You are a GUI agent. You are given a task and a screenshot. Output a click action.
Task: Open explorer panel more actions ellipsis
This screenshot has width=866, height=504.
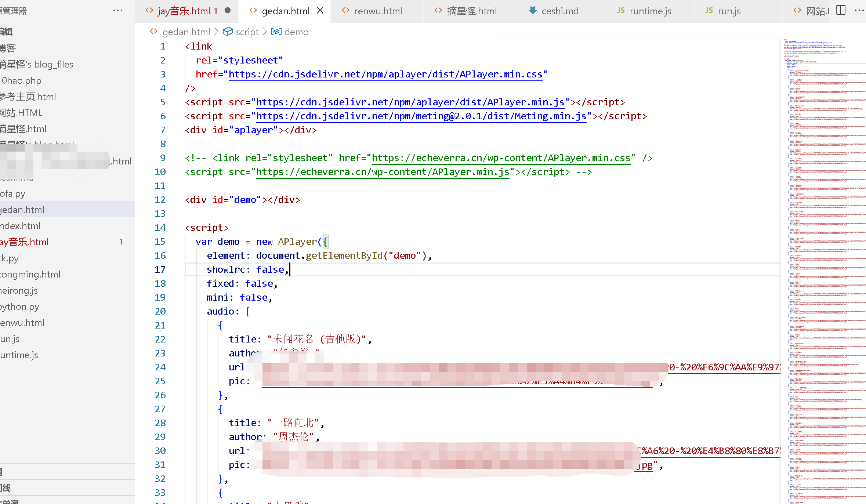click(118, 10)
